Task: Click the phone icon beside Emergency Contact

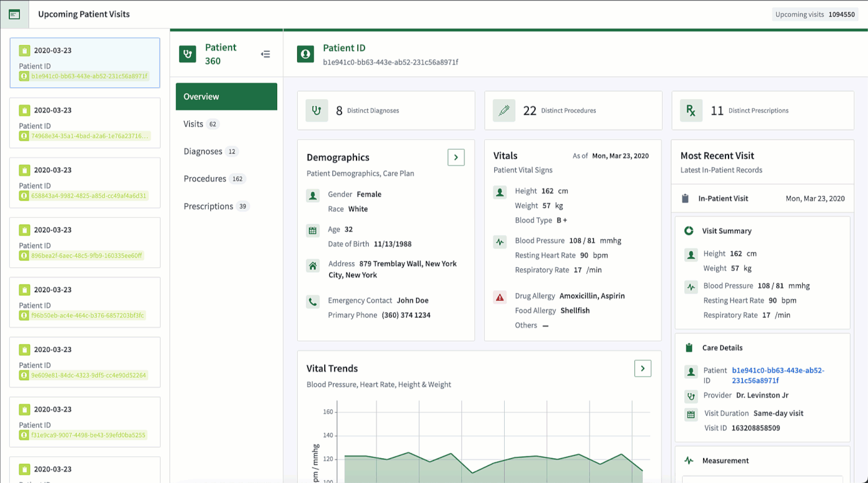Action: [313, 302]
